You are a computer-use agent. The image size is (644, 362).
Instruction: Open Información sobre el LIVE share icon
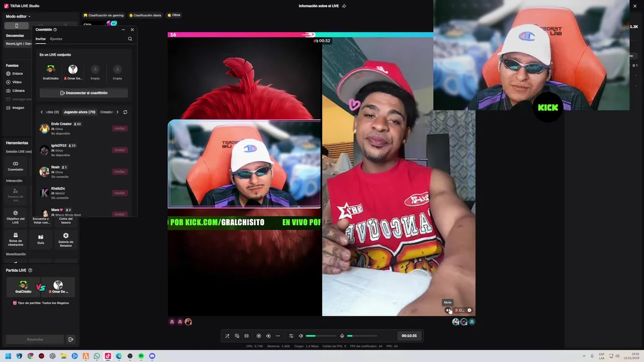pos(344,6)
